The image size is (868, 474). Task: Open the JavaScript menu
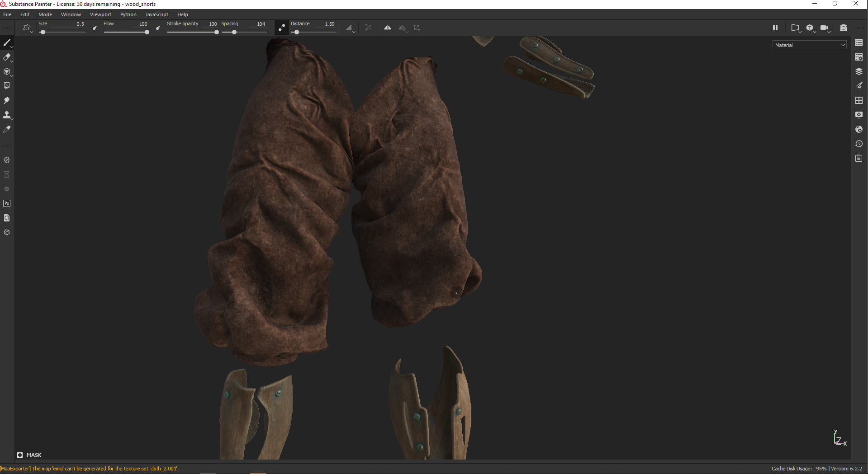tap(157, 14)
